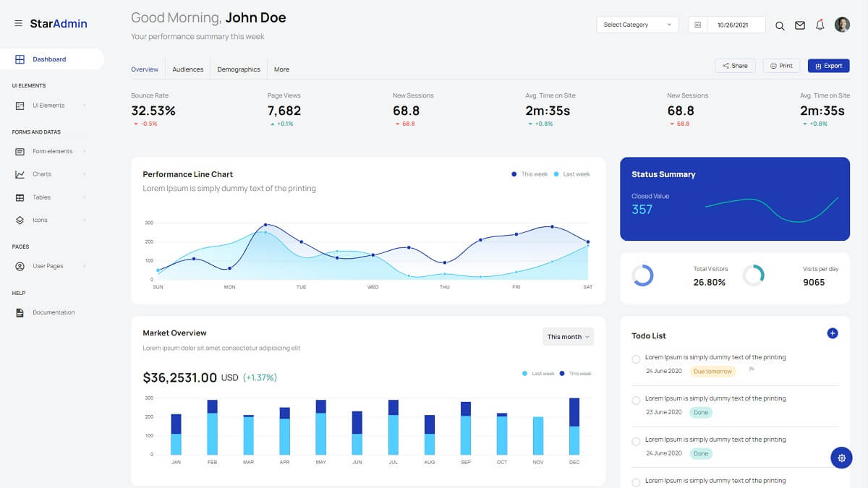View notifications via the bell icon
Viewport: 868px width, 488px height.
[820, 25]
